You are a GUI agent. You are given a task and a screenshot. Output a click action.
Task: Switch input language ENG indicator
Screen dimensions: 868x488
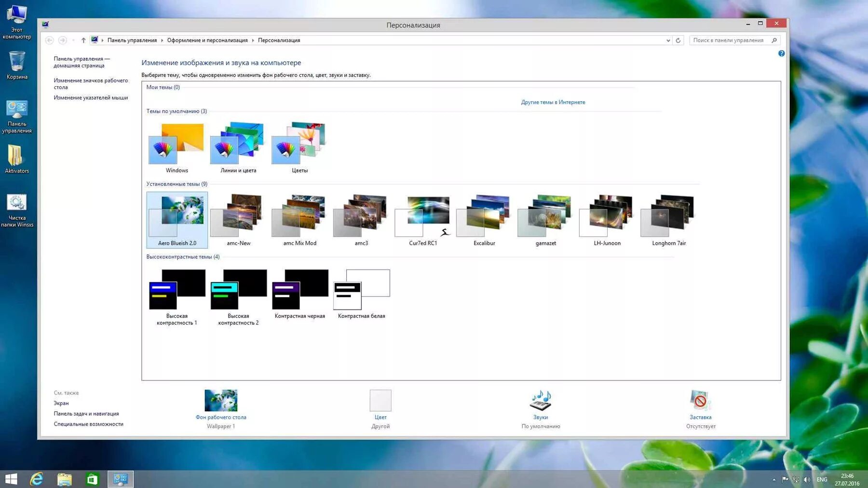click(822, 480)
